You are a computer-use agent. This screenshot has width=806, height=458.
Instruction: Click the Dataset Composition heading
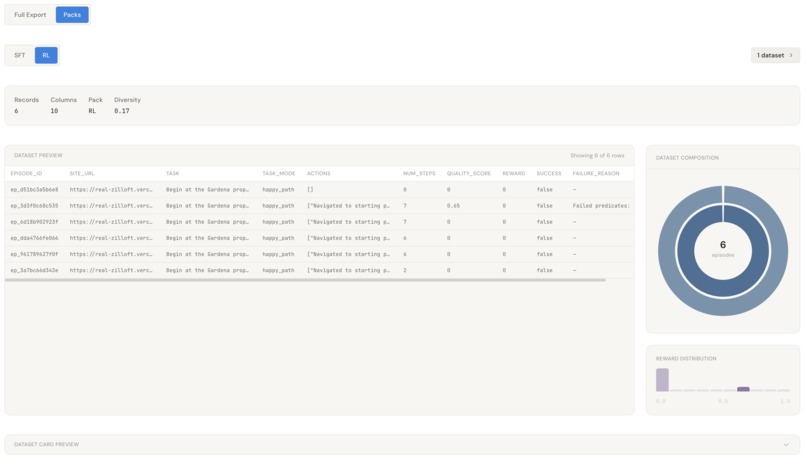[687, 158]
